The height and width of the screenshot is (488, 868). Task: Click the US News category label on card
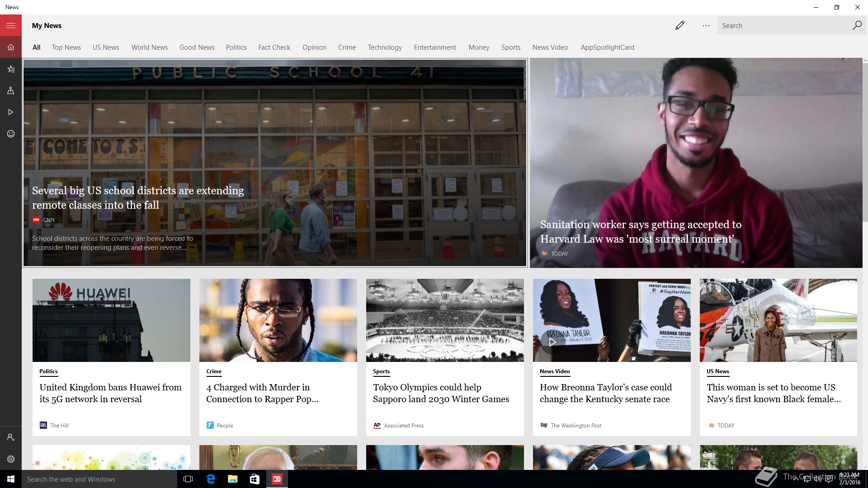(x=718, y=371)
